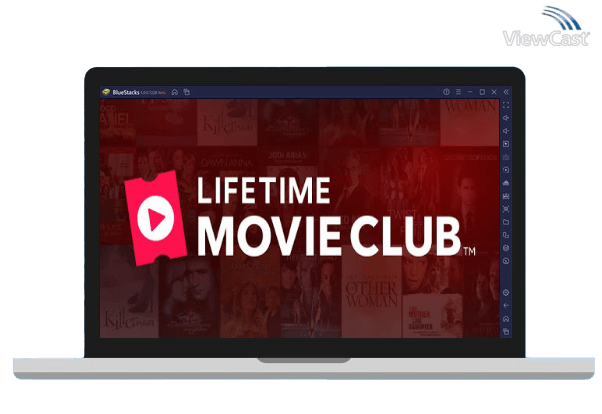Open the hamburger menu in title bar
602x414 pixels.
pos(458,92)
